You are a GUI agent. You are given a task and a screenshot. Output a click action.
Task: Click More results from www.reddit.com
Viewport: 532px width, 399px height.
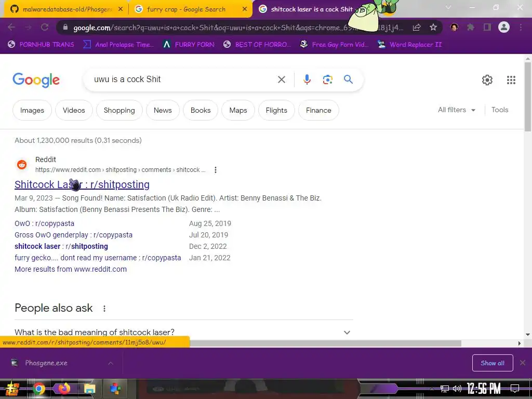[71, 269]
